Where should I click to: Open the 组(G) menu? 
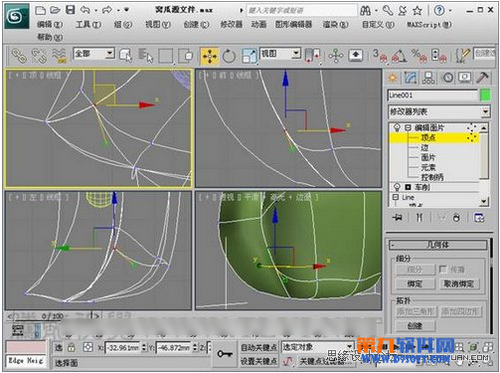pos(123,24)
